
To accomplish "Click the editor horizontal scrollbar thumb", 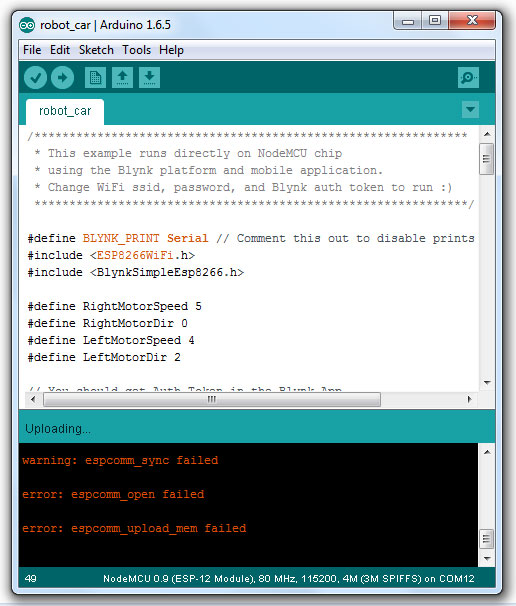I will pos(212,399).
